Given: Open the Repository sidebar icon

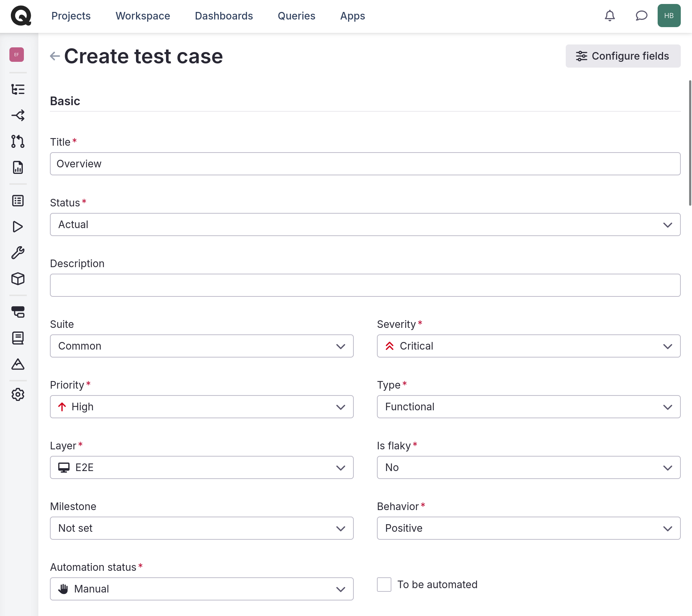Looking at the screenshot, I should coord(18,89).
